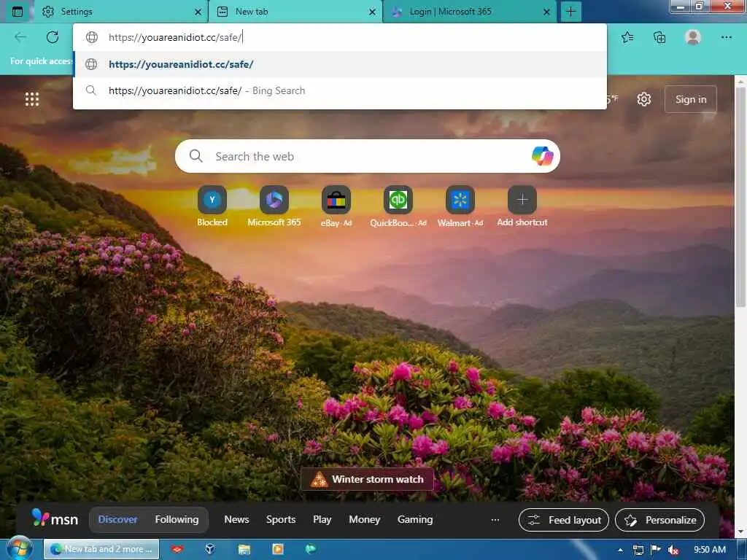
Task: Open the Gaming category
Action: coord(415,519)
